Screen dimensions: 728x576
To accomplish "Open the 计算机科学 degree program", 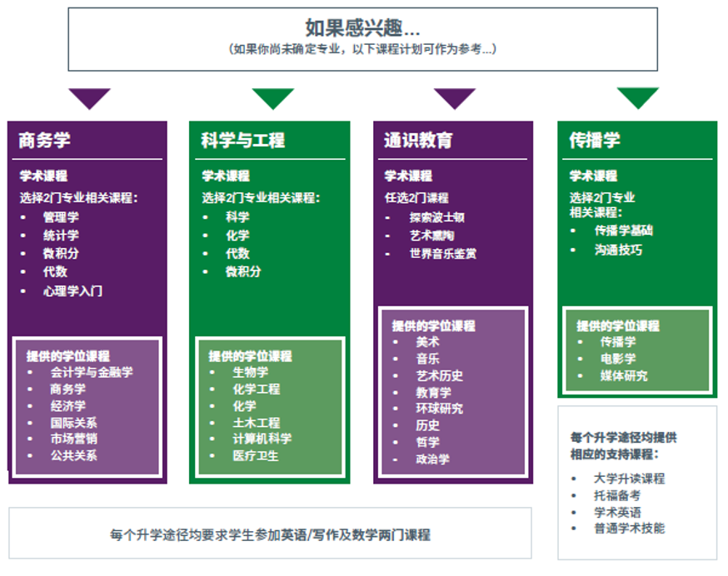I will (x=262, y=439).
